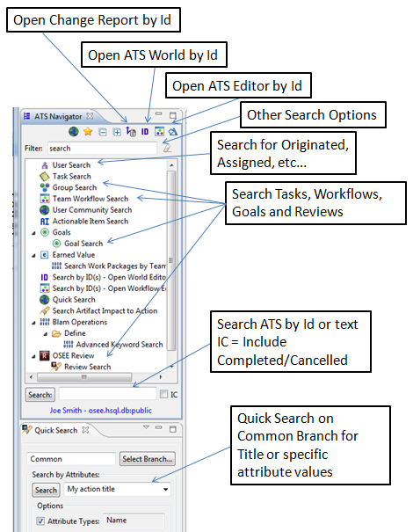Image resolution: width=413 pixels, height=532 pixels.
Task: Open the Quick Search view menu triangle
Action: 146,427
